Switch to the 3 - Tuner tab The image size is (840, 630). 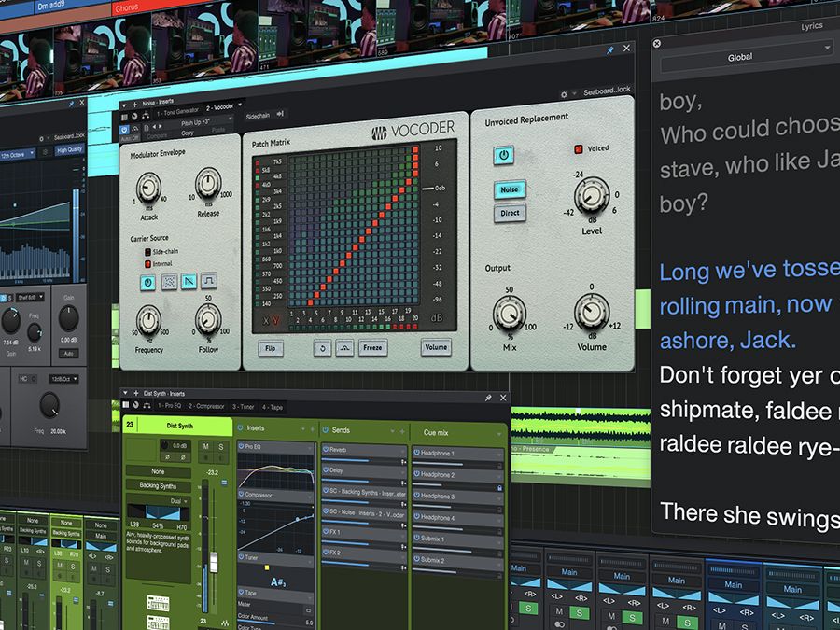pyautogui.click(x=243, y=407)
